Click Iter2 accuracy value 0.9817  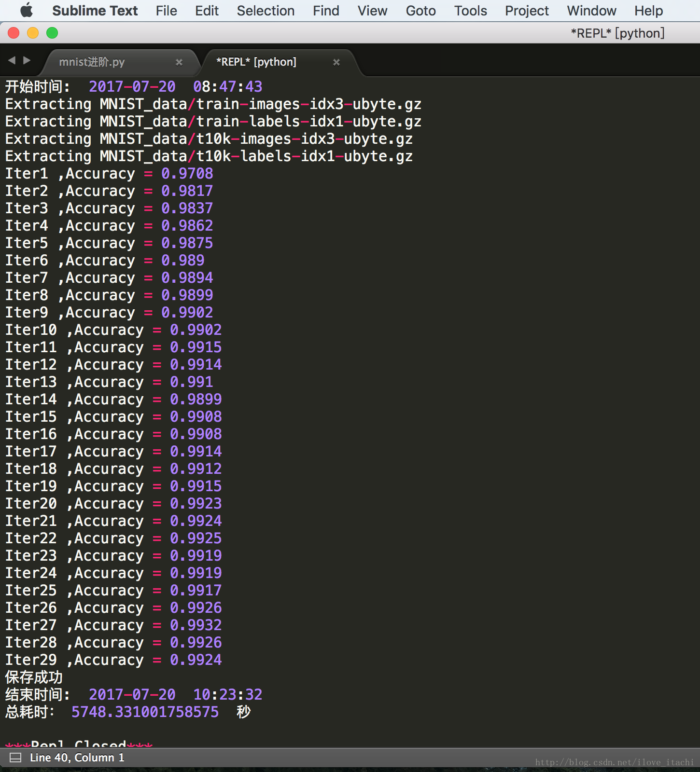(x=187, y=191)
